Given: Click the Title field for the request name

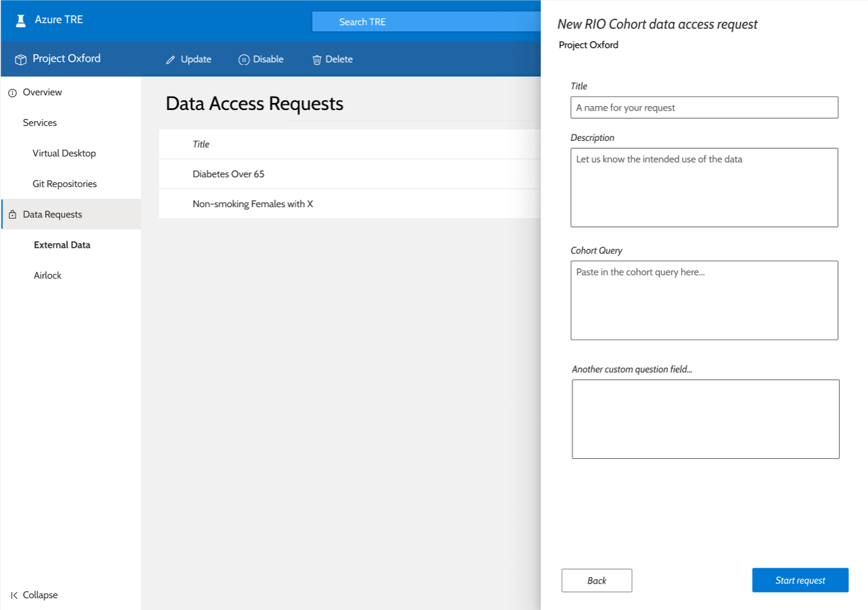Looking at the screenshot, I should (704, 107).
